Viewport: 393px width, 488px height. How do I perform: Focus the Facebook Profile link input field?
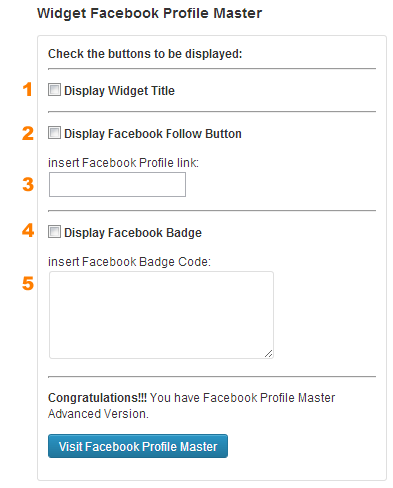(117, 184)
